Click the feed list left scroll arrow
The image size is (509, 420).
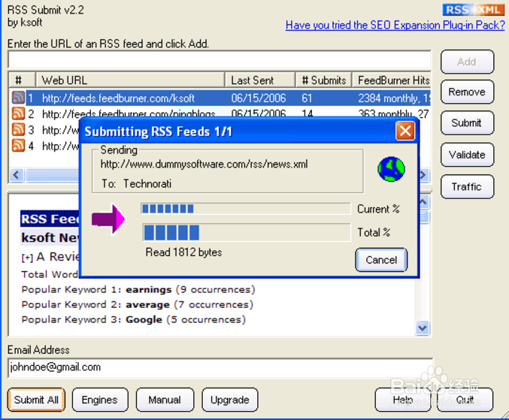[x=17, y=175]
